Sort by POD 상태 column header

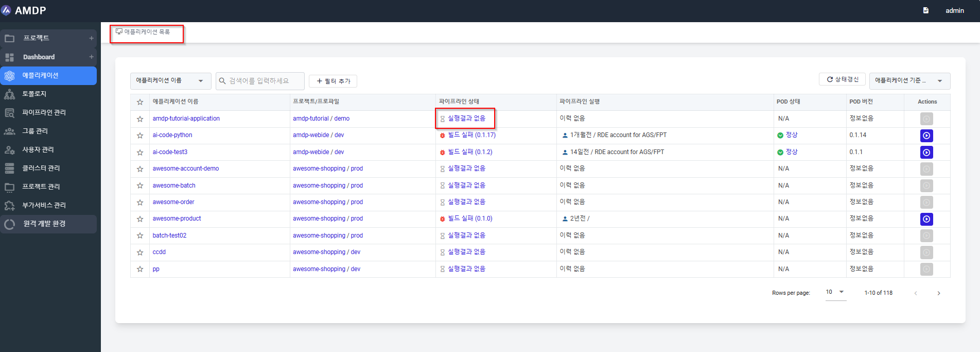coord(788,102)
